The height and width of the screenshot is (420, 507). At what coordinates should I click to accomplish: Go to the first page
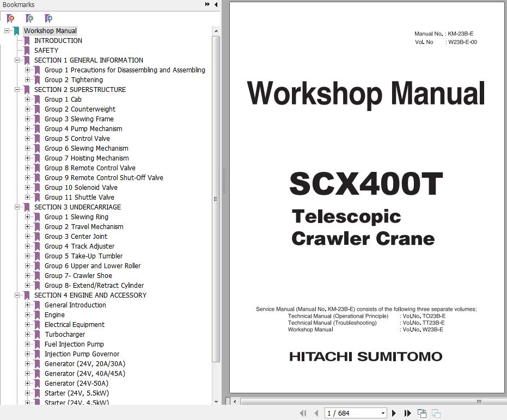point(303,413)
